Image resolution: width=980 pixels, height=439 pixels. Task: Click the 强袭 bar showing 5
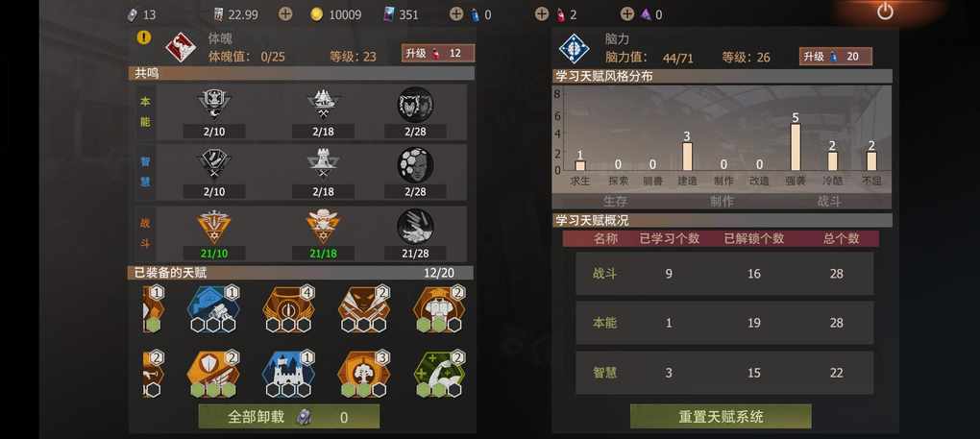[796, 147]
